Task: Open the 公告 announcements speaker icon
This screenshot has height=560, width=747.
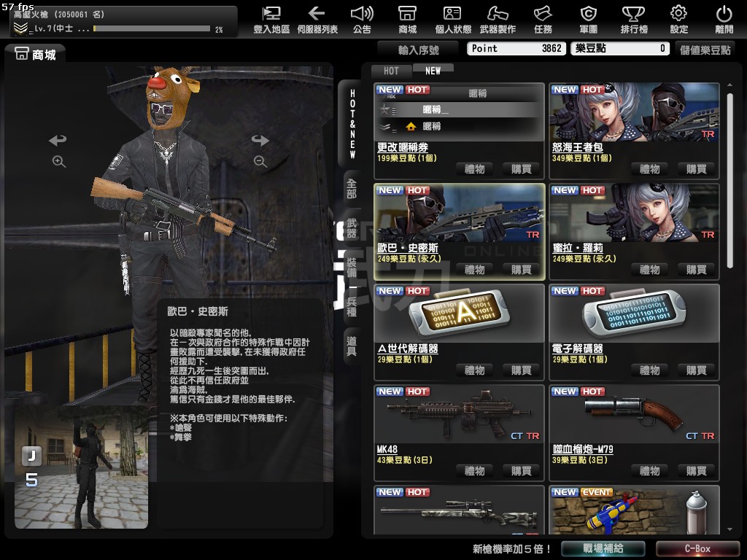Action: [362, 14]
